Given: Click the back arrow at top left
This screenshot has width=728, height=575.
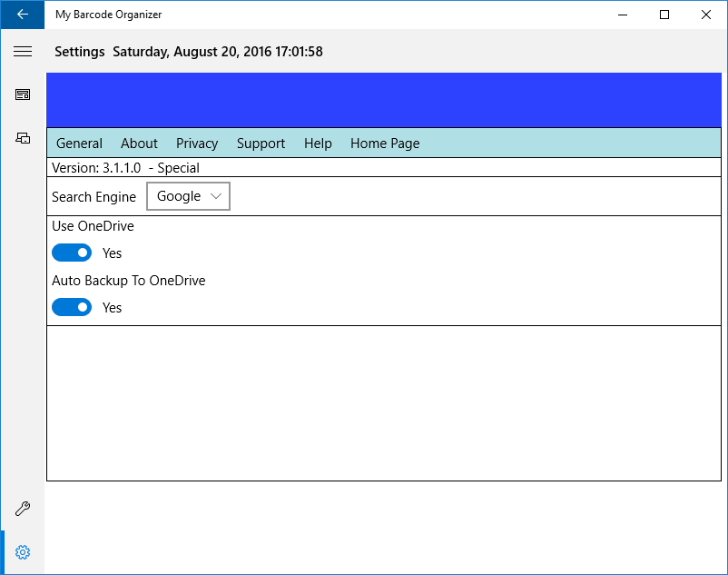Looking at the screenshot, I should [x=22, y=15].
